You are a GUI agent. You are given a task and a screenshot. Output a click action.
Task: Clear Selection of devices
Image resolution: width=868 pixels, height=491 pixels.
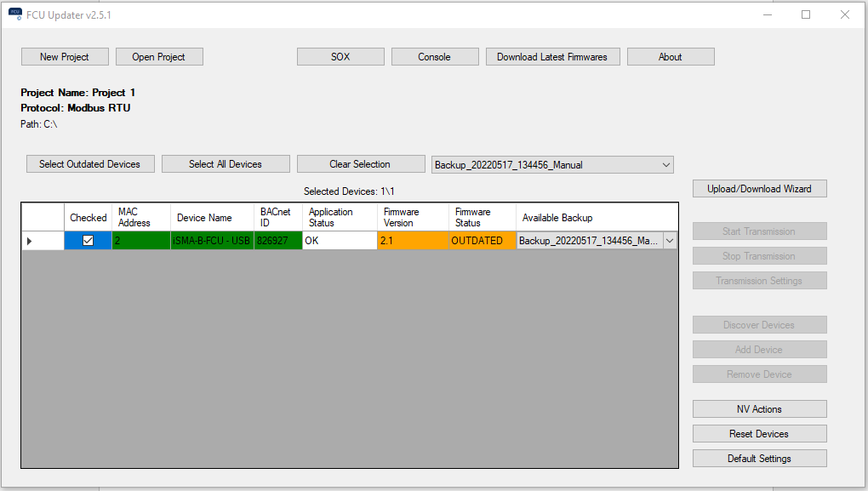pos(360,164)
